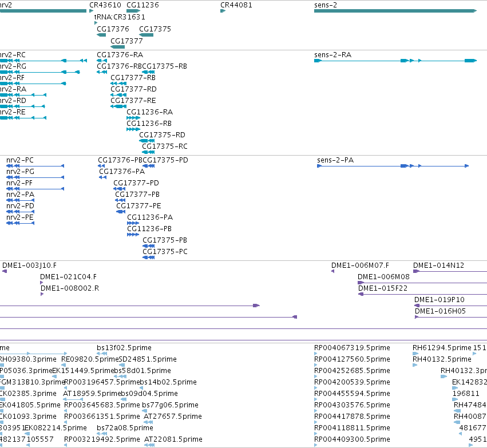The image size is (487, 448).
Task: Click the sens-2 gene label
Action: tap(326, 5)
